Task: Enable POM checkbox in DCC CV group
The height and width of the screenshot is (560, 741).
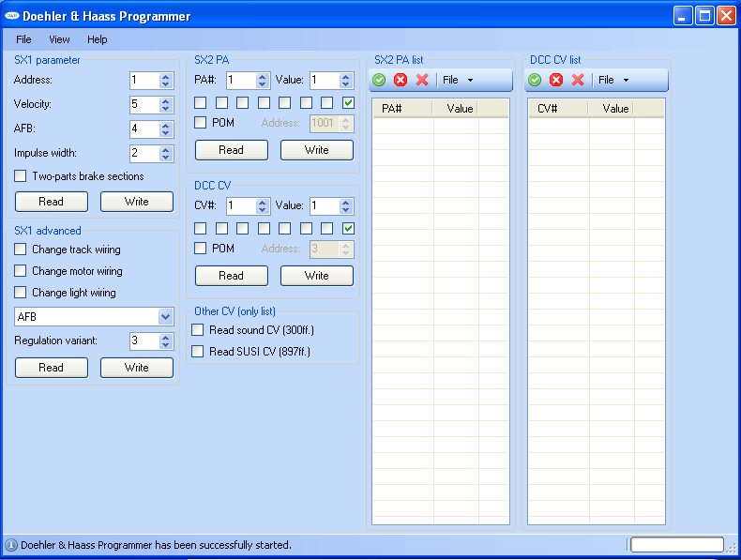Action: pos(201,248)
